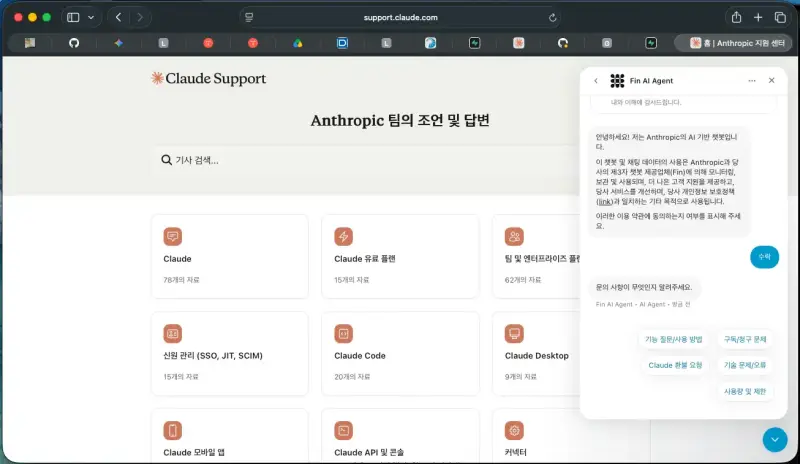Click the 62개의 자료 count text
The height and width of the screenshot is (464, 800).
(522, 280)
